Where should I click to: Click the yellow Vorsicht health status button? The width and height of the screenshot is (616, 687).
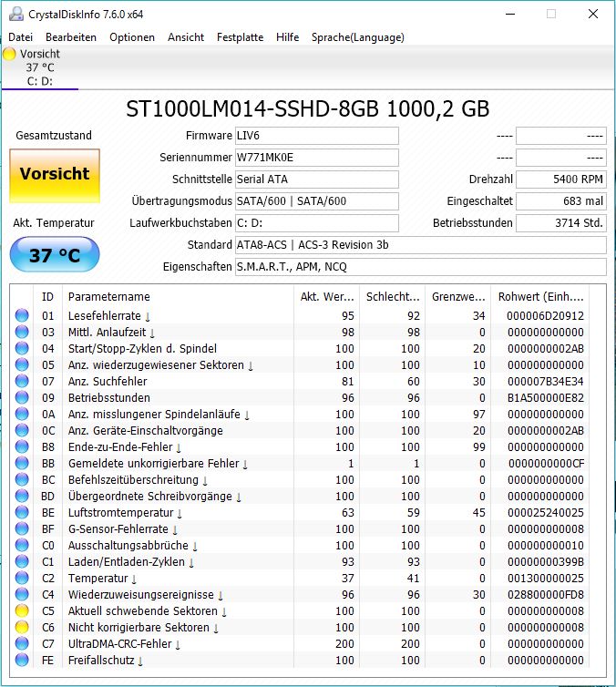coord(55,175)
